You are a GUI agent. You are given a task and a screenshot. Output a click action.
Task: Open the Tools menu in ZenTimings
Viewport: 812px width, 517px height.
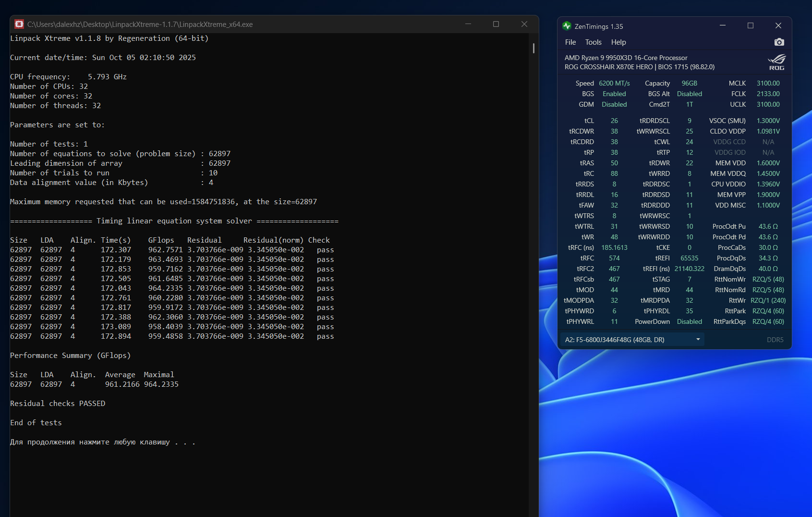coord(594,42)
